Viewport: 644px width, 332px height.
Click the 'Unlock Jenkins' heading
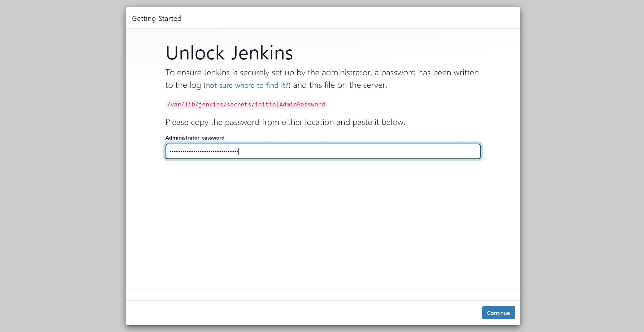229,53
